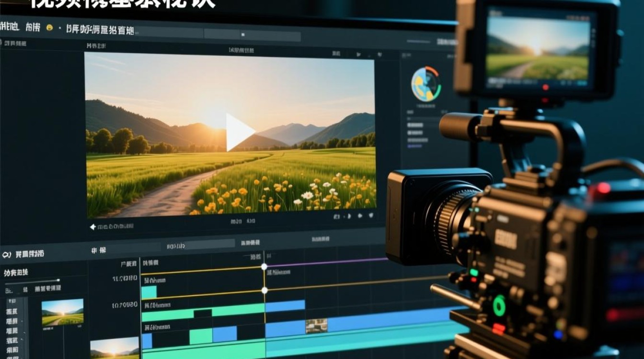Select the film-frame thumbnail clip on the blue track
The image size is (644, 359).
tap(316, 326)
